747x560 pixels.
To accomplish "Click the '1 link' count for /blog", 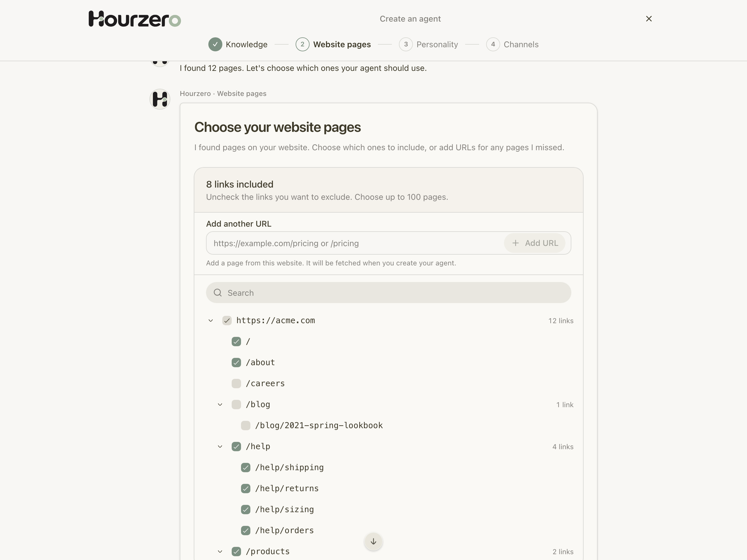I will (565, 405).
